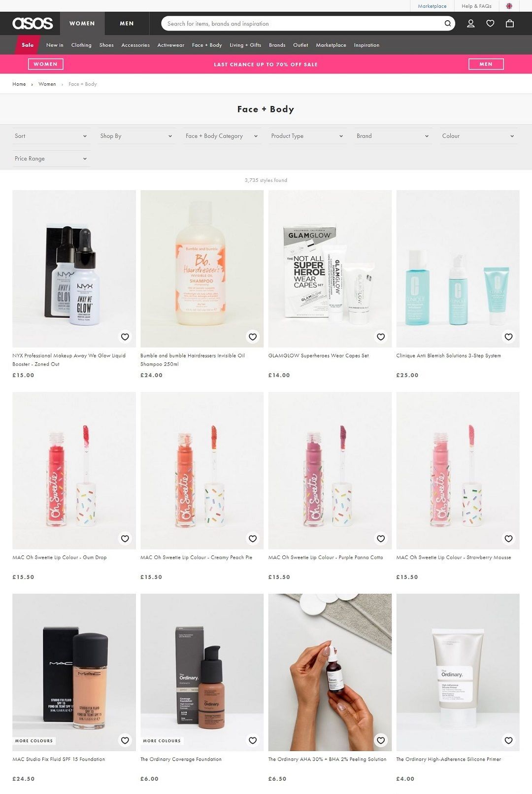The width and height of the screenshot is (532, 794).
Task: Open the shopping bag icon
Action: point(510,23)
